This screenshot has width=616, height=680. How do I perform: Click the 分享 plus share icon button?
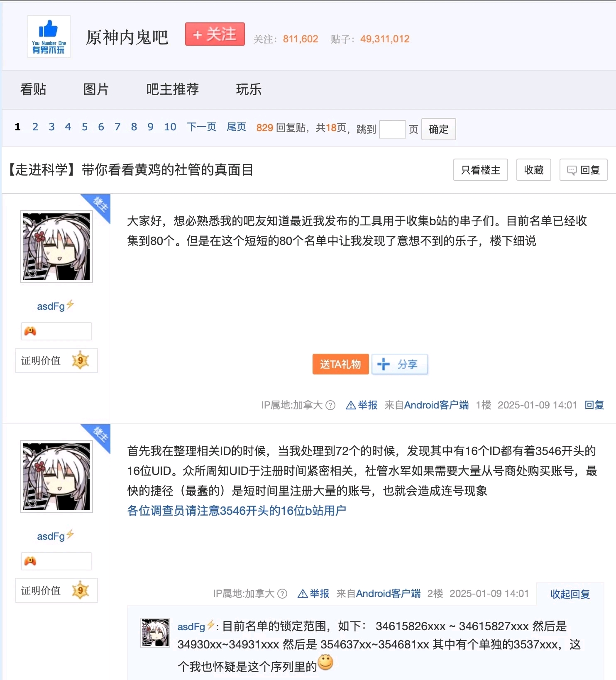coord(399,364)
